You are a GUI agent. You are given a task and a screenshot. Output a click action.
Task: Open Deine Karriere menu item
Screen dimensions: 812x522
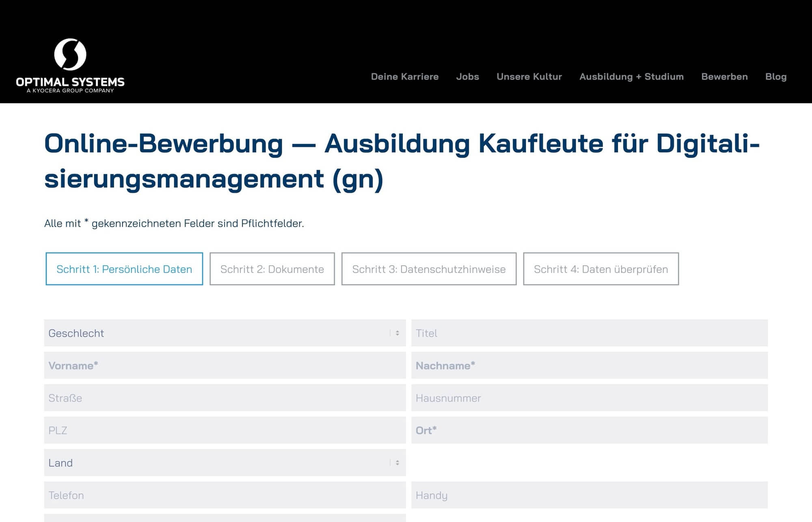coord(404,77)
